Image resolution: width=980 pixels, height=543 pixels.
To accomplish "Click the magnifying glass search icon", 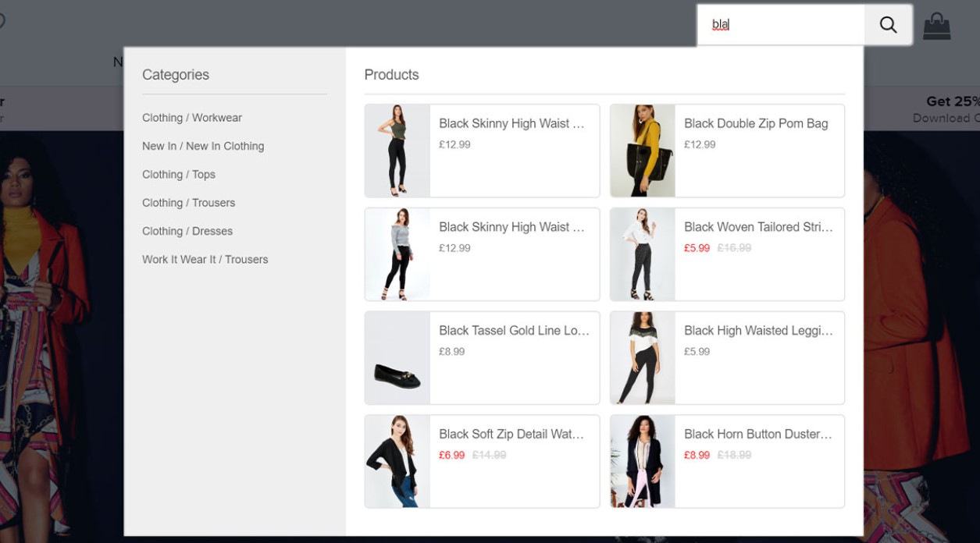I will click(x=888, y=25).
